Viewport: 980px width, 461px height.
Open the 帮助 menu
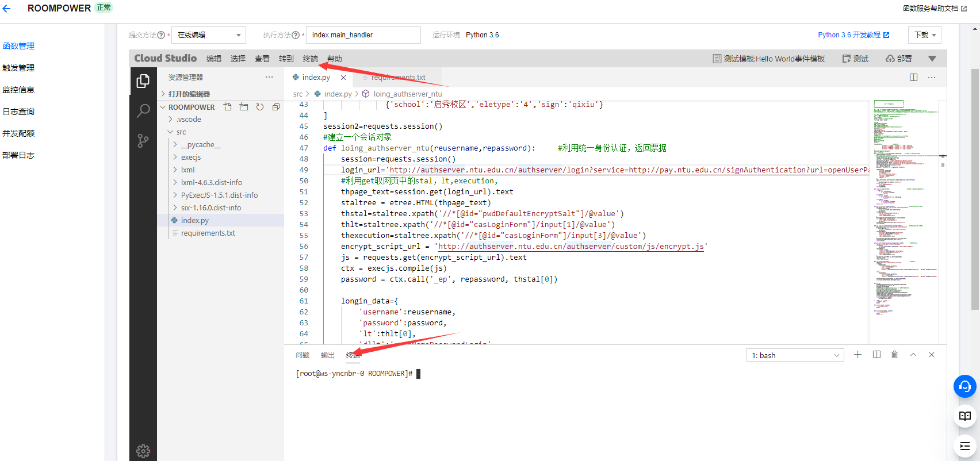(335, 59)
